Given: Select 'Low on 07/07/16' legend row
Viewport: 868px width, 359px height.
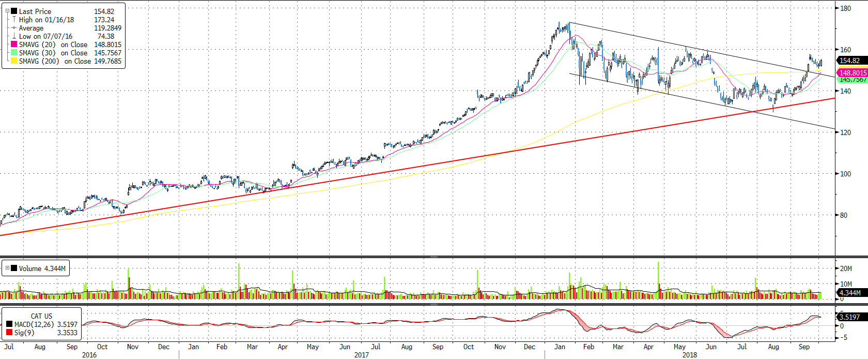Looking at the screenshot, I should click(x=45, y=36).
